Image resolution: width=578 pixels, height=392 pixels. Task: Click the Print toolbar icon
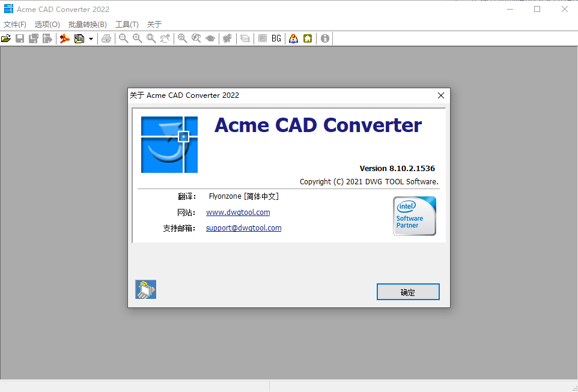(x=106, y=38)
